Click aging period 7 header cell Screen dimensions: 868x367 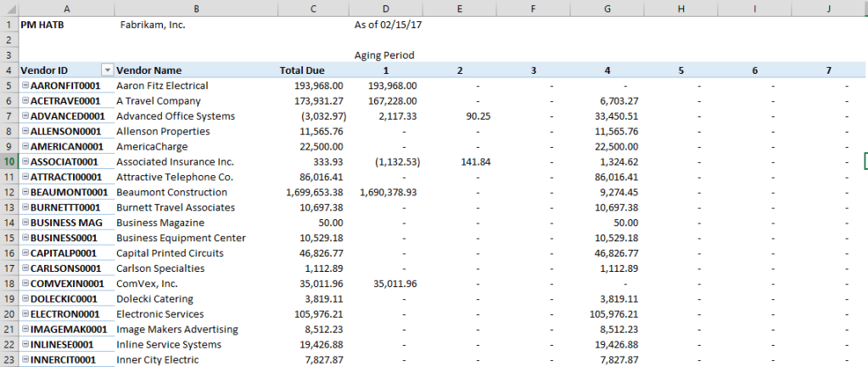[x=829, y=71]
